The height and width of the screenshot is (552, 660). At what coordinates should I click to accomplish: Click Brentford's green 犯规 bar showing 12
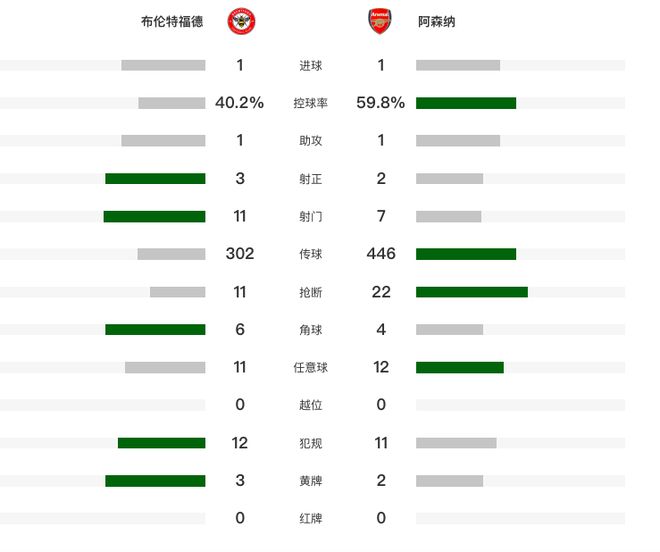tap(161, 443)
